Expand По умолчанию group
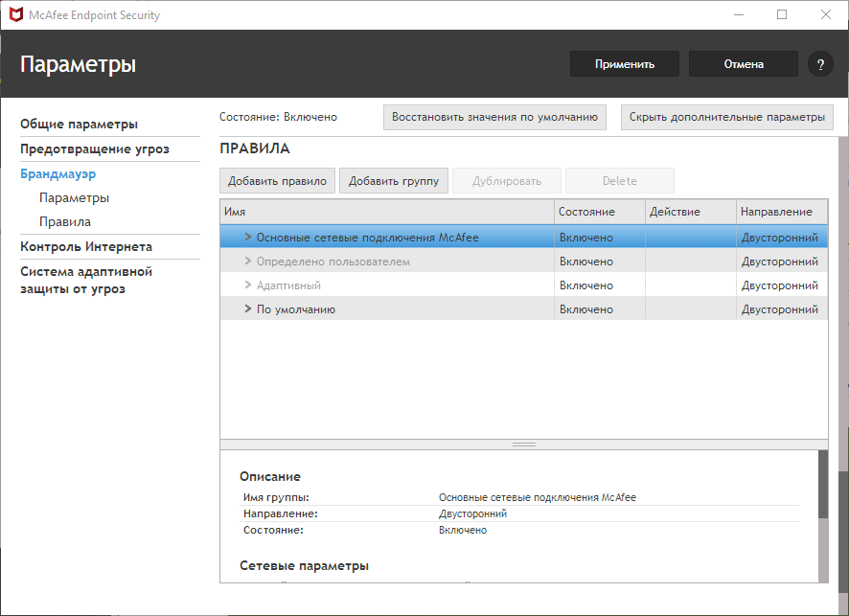 click(247, 308)
